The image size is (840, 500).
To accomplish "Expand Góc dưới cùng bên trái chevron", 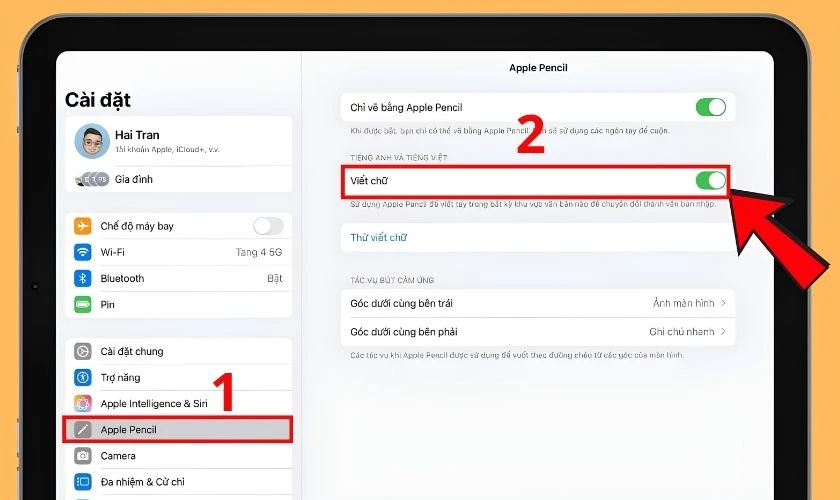I will [x=723, y=303].
